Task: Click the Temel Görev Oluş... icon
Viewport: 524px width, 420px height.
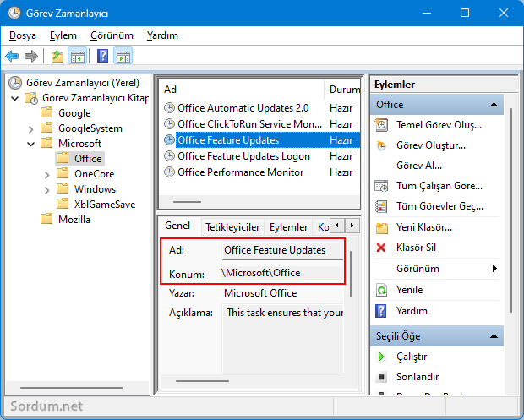Action: point(381,125)
